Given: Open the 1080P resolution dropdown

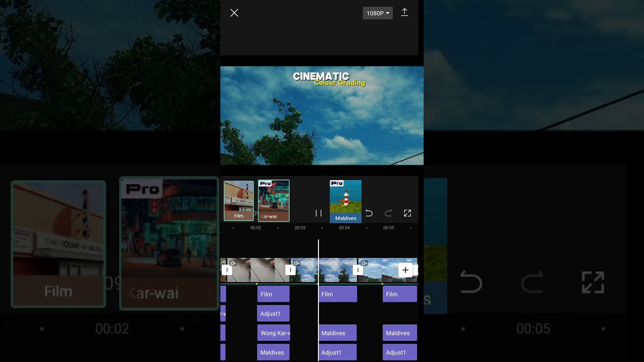Looking at the screenshot, I should (x=377, y=13).
